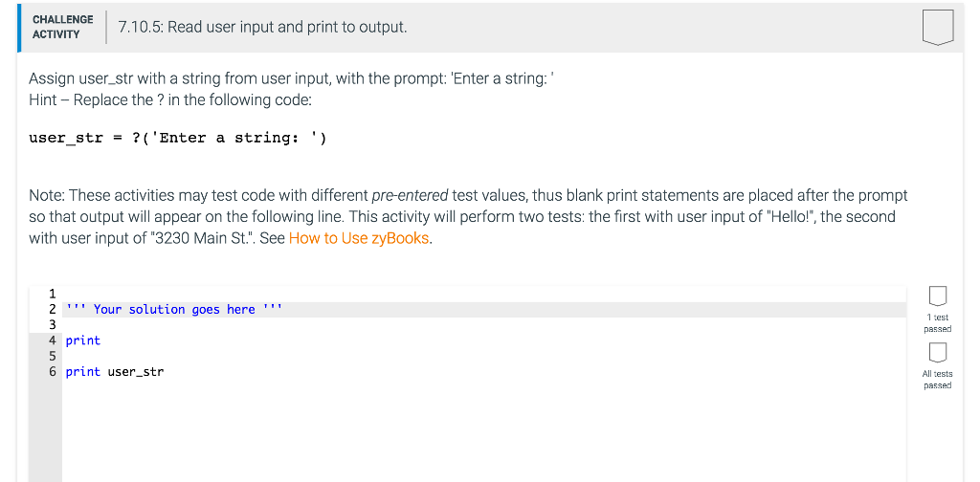980x482 pixels.
Task: Click line number 2 in the gutter
Action: point(53,309)
